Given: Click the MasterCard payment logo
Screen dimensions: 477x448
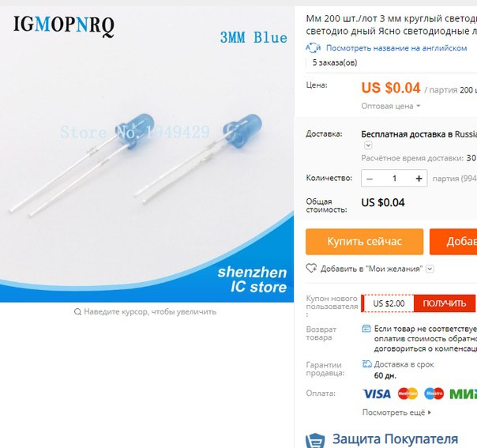Looking at the screenshot, I should click(408, 393).
